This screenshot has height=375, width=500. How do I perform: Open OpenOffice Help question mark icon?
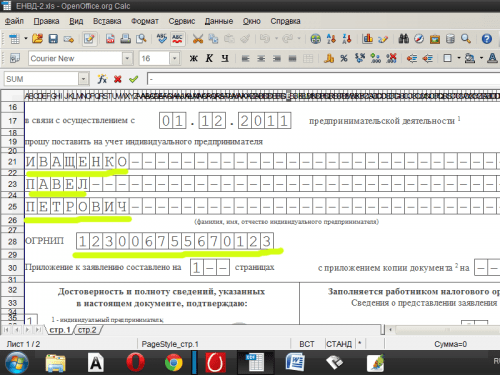[487, 39]
